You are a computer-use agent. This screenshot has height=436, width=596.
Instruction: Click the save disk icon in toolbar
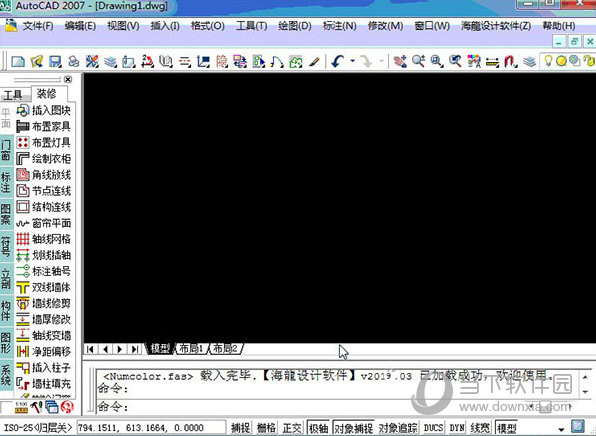click(55, 61)
